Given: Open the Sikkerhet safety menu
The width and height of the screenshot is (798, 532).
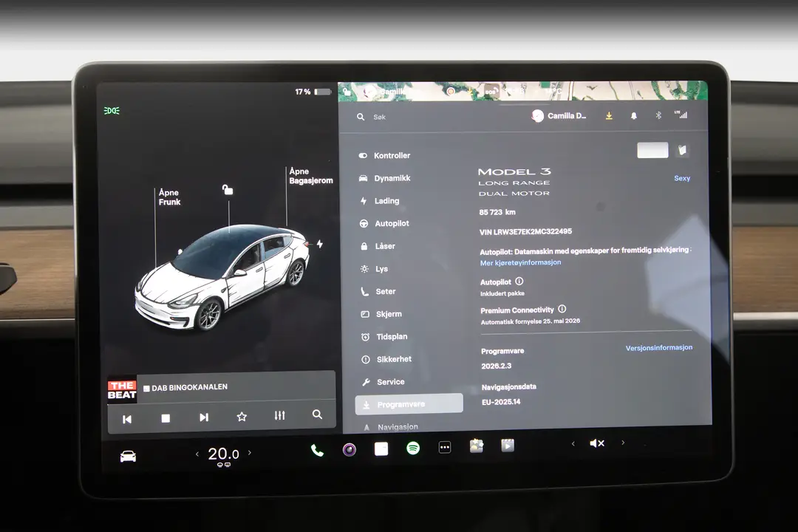Looking at the screenshot, I should pos(386,359).
